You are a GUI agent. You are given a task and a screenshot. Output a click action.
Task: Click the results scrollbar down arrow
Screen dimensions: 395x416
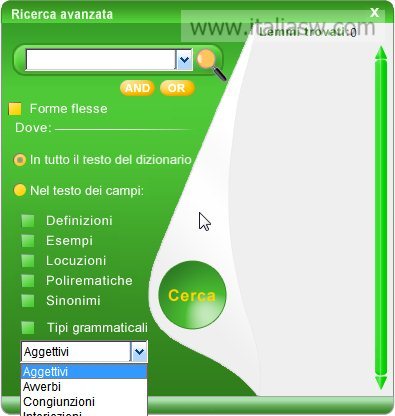[381, 383]
